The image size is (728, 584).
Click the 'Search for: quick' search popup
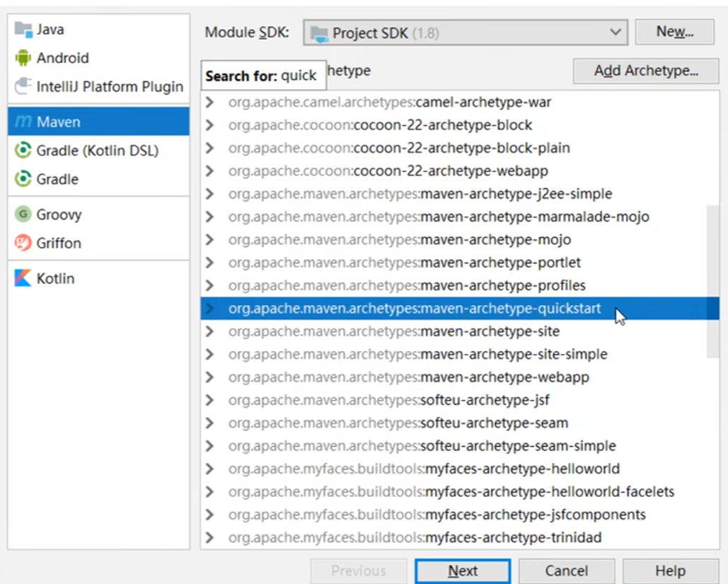(x=263, y=75)
